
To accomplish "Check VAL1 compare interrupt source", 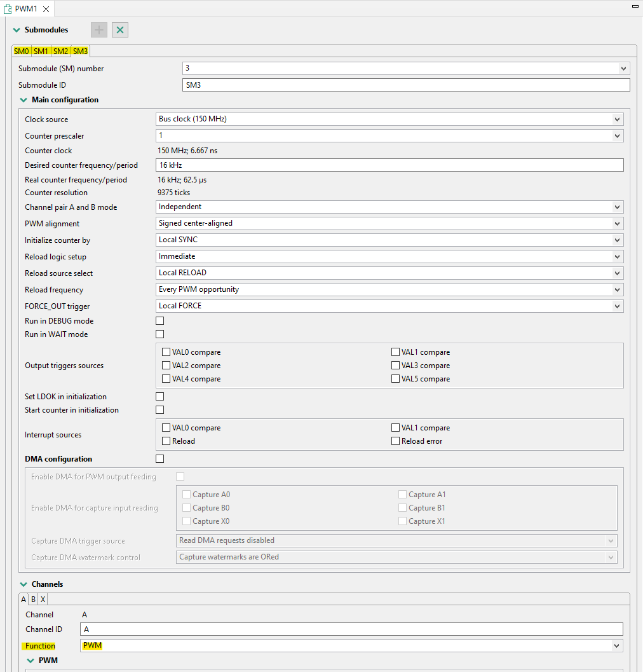I will 395,428.
